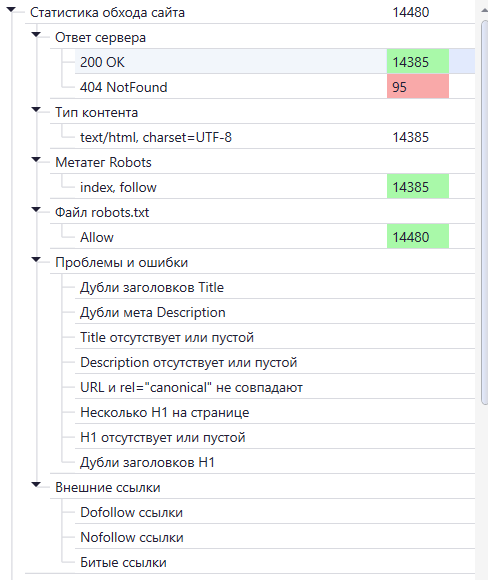Viewport: 488px width, 580px height.
Task: Click the vertical scrollbar thumb
Action: (484, 213)
